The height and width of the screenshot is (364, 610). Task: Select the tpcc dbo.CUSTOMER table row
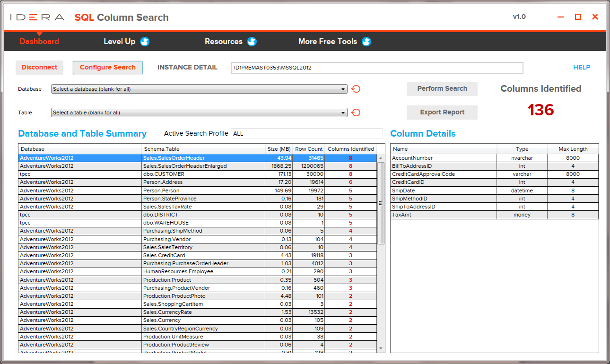tap(189, 174)
